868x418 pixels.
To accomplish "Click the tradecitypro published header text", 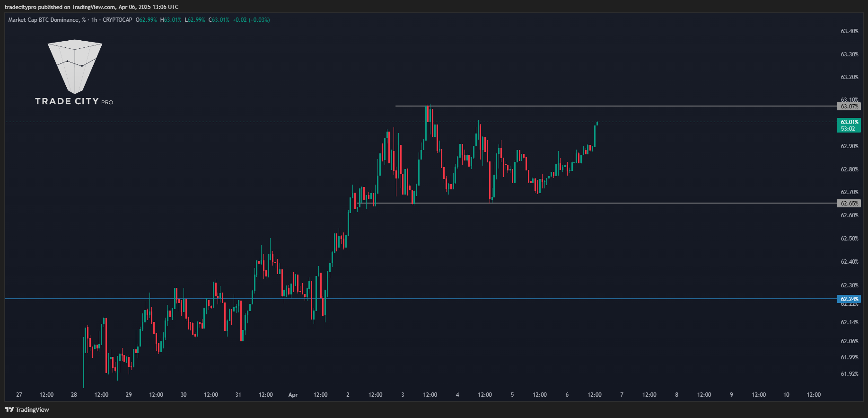I will (x=91, y=7).
